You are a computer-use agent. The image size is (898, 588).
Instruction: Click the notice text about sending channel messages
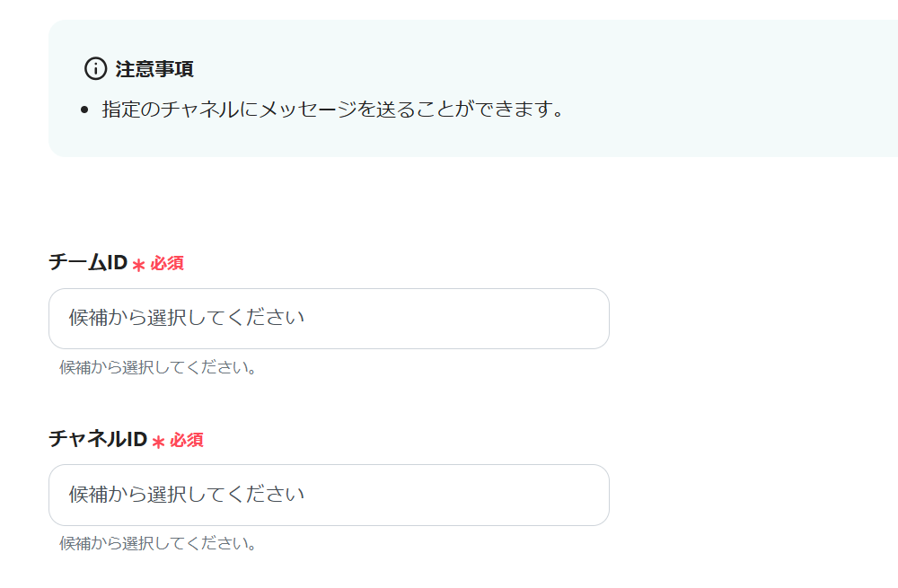(332, 111)
